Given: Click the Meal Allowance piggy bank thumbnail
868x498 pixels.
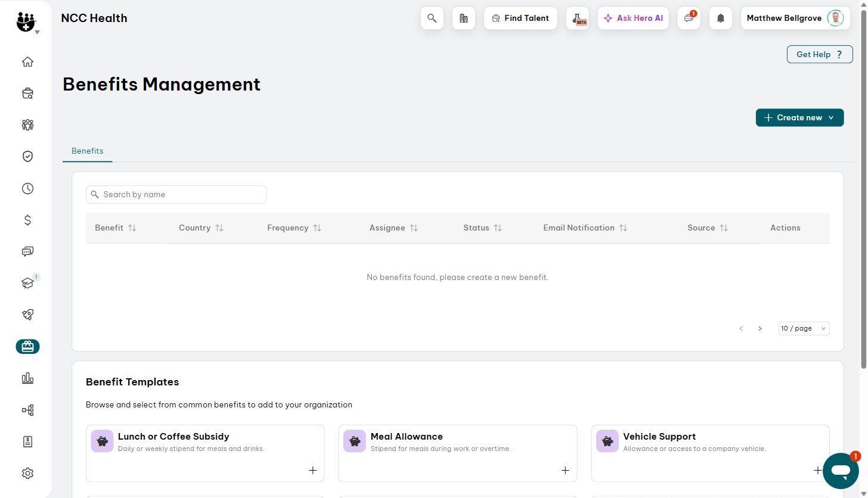Looking at the screenshot, I should point(355,441).
